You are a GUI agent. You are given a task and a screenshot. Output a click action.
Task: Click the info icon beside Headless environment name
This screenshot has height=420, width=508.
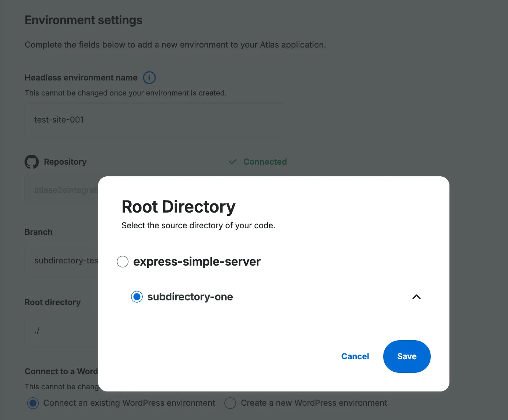click(x=149, y=78)
